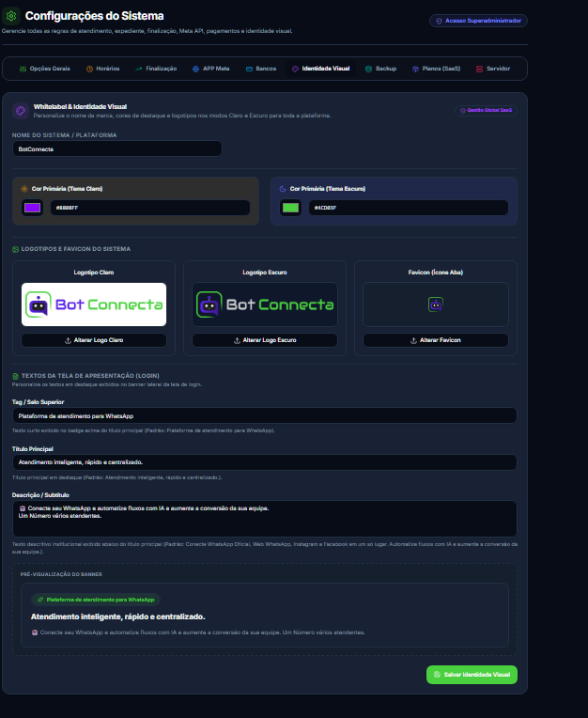Click the purple palette icon beside Whitelabel heading
The height and width of the screenshot is (718, 588).
[21, 111]
